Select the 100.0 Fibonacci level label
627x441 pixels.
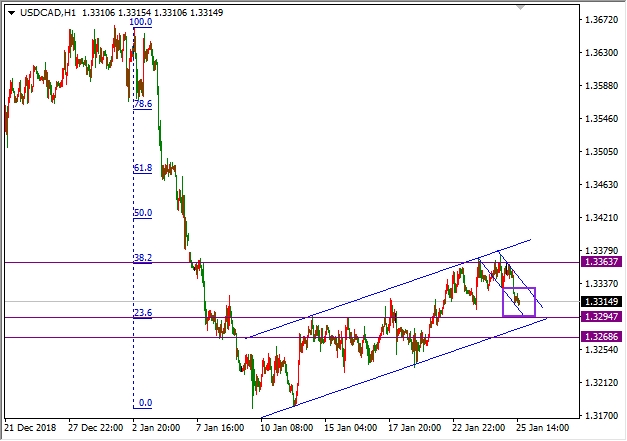pos(141,20)
